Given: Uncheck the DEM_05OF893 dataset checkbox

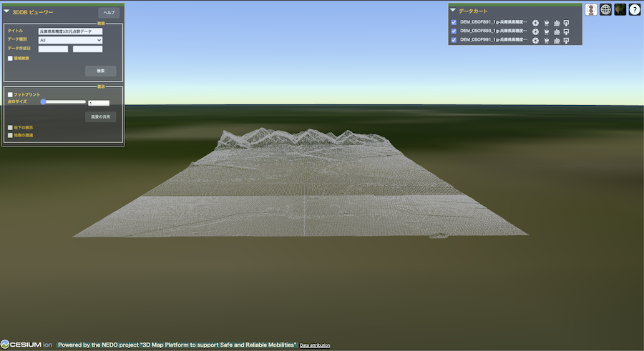Looking at the screenshot, I should (454, 31).
